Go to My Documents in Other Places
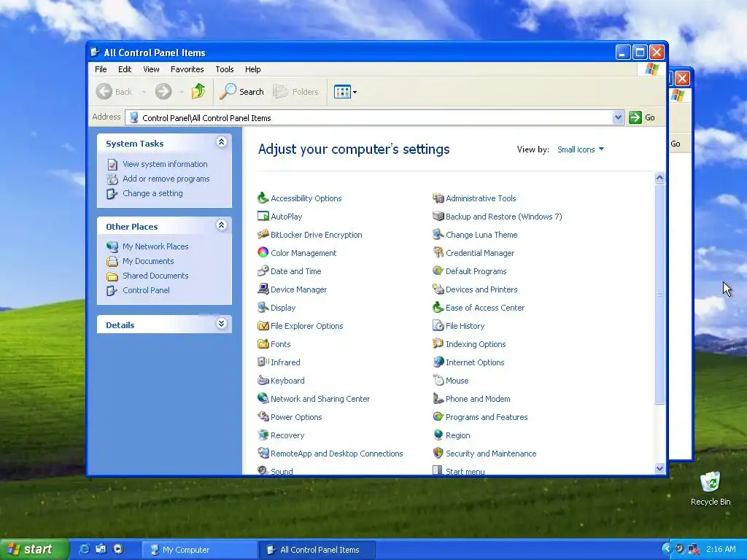747x560 pixels. click(x=148, y=261)
